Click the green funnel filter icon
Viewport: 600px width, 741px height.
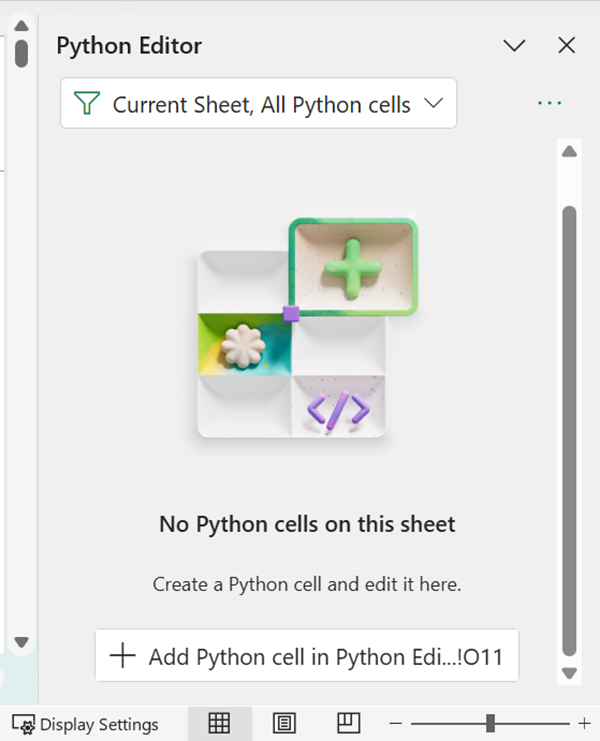(x=88, y=104)
